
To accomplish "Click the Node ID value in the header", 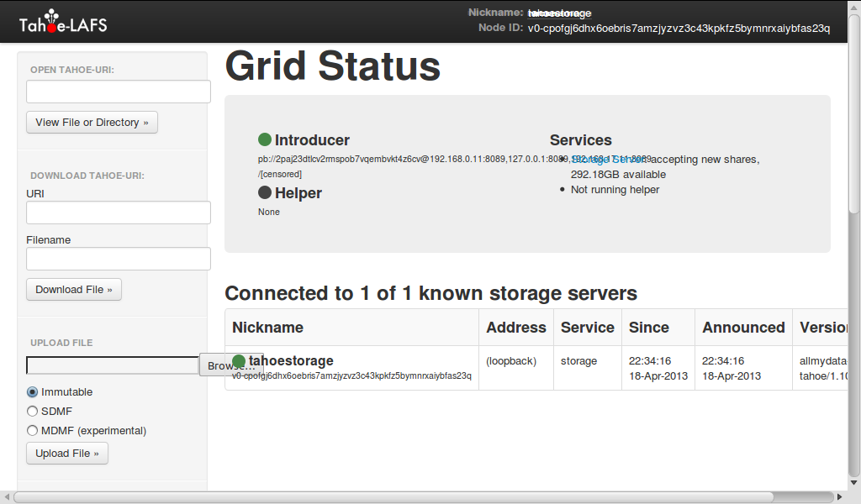I will (679, 28).
